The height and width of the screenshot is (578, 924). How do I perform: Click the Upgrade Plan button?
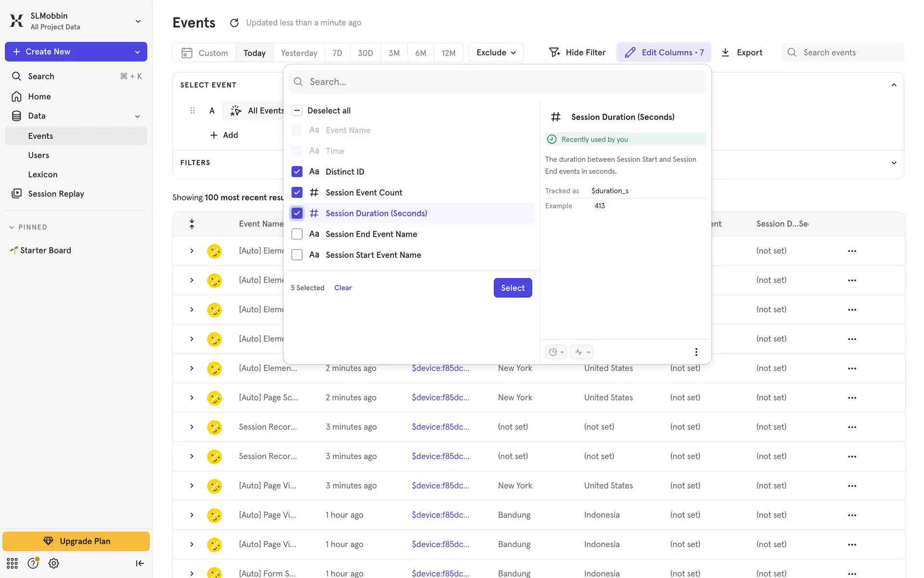[76, 541]
